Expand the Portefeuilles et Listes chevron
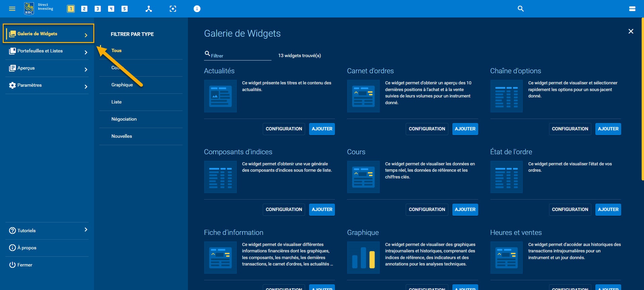This screenshot has height=290, width=644. [x=86, y=52]
